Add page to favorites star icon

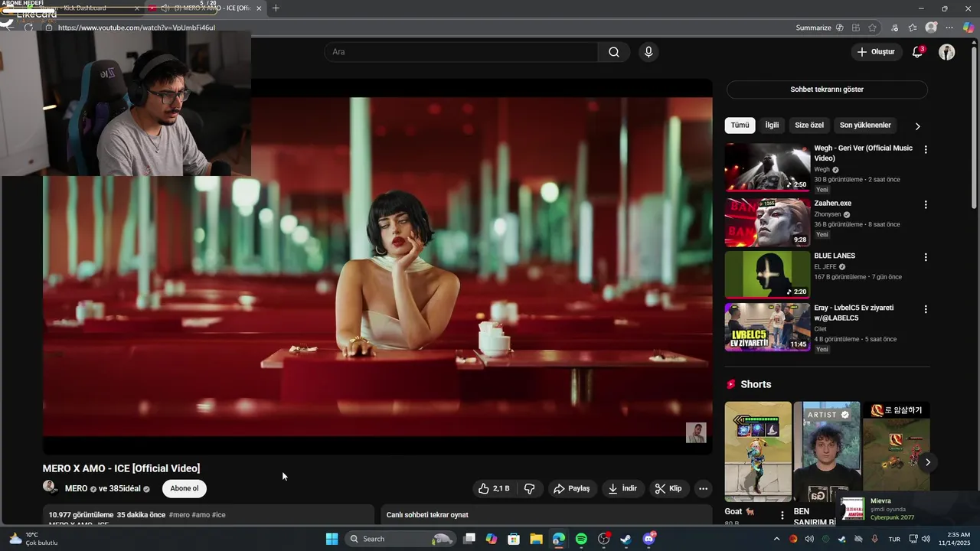click(872, 28)
